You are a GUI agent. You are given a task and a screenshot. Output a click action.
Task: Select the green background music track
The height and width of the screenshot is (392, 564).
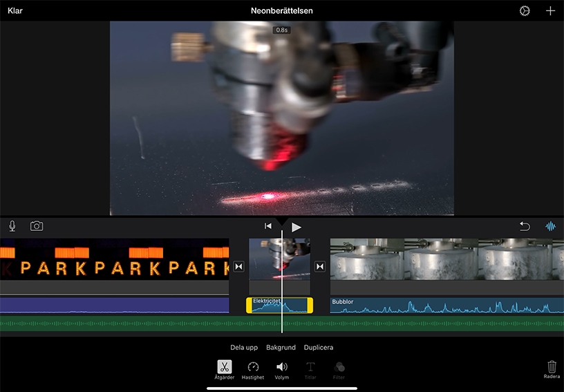282,324
